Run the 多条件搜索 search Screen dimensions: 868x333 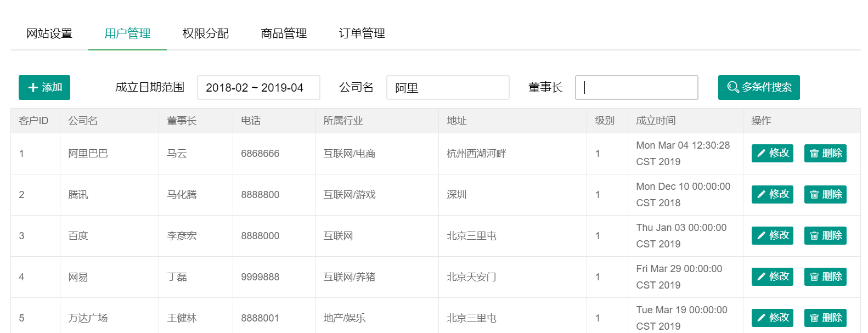pos(759,87)
